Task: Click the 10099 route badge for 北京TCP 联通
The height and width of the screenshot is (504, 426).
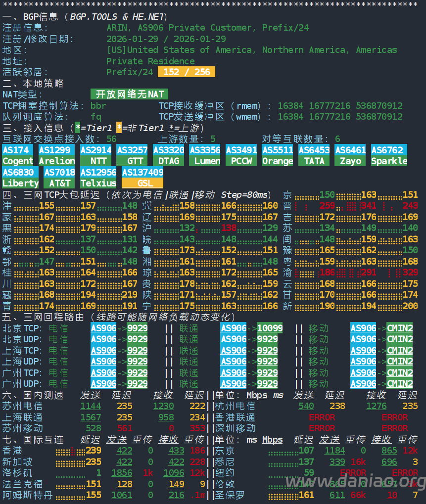Action: pos(270,328)
